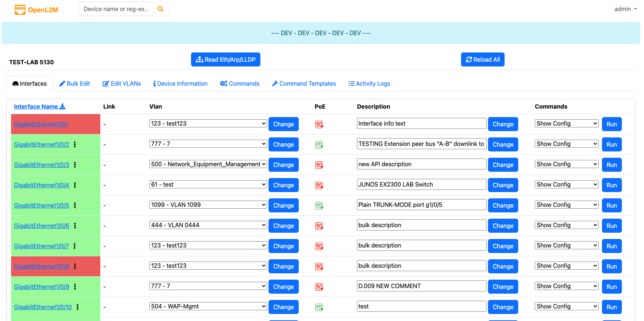Open the Vlan dropdown showing 444 - VLAN 0444
The image size is (644, 321).
point(208,225)
